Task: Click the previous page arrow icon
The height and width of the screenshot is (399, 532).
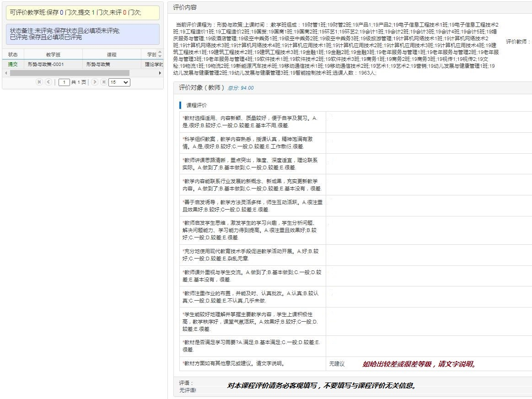Action: pos(48,82)
